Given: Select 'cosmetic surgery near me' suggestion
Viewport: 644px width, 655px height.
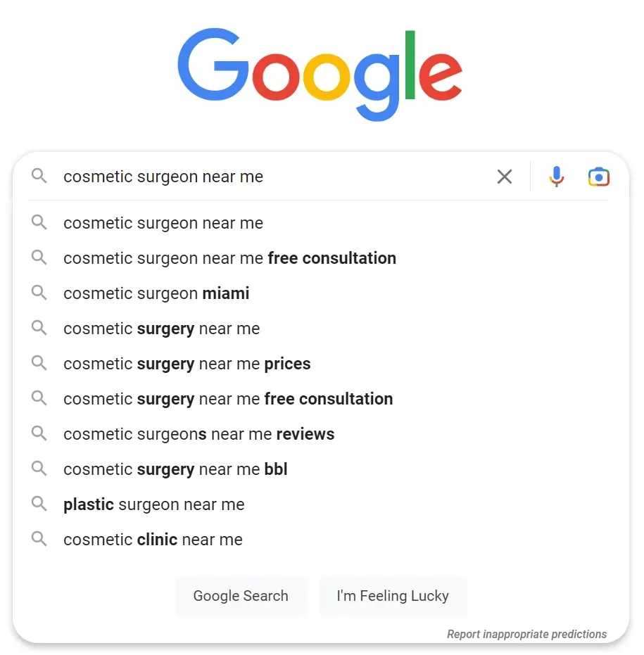Looking at the screenshot, I should (x=162, y=329).
